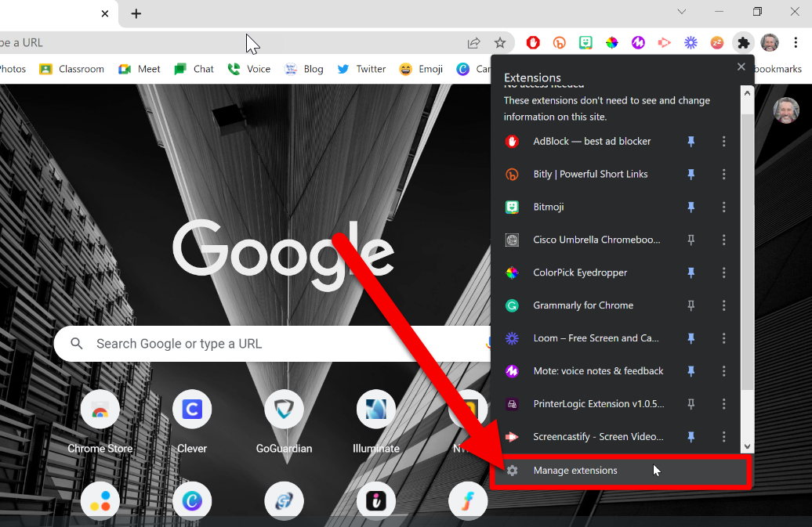This screenshot has width=812, height=527.
Task: Open the Meet bookmark
Action: [140, 69]
